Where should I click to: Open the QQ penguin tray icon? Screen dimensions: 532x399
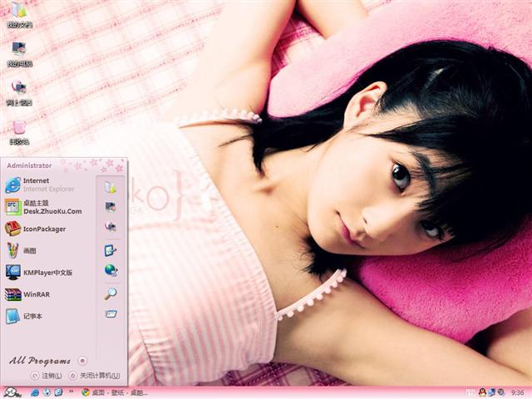pos(482,392)
